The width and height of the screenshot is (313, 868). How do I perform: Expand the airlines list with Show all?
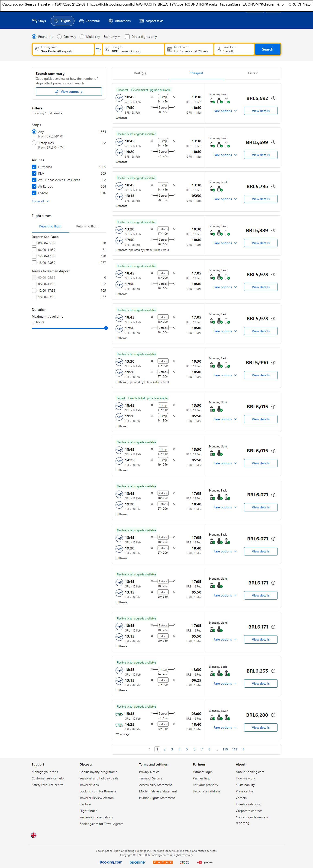(x=40, y=201)
